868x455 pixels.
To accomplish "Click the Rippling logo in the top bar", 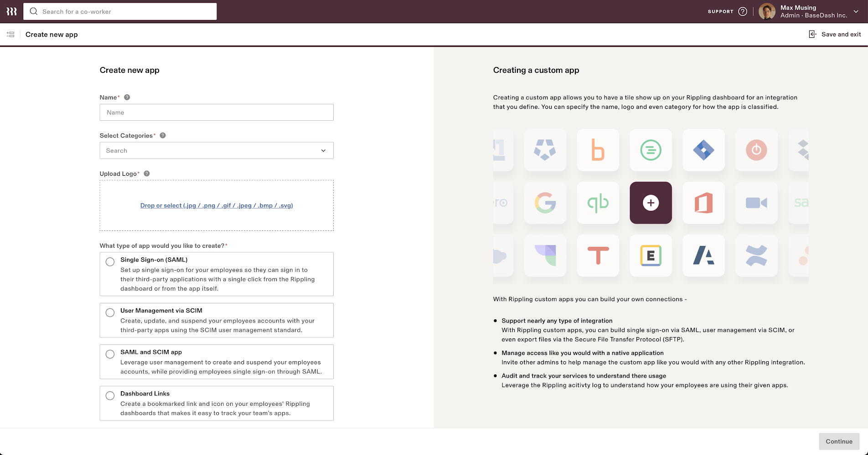I will tap(11, 11).
